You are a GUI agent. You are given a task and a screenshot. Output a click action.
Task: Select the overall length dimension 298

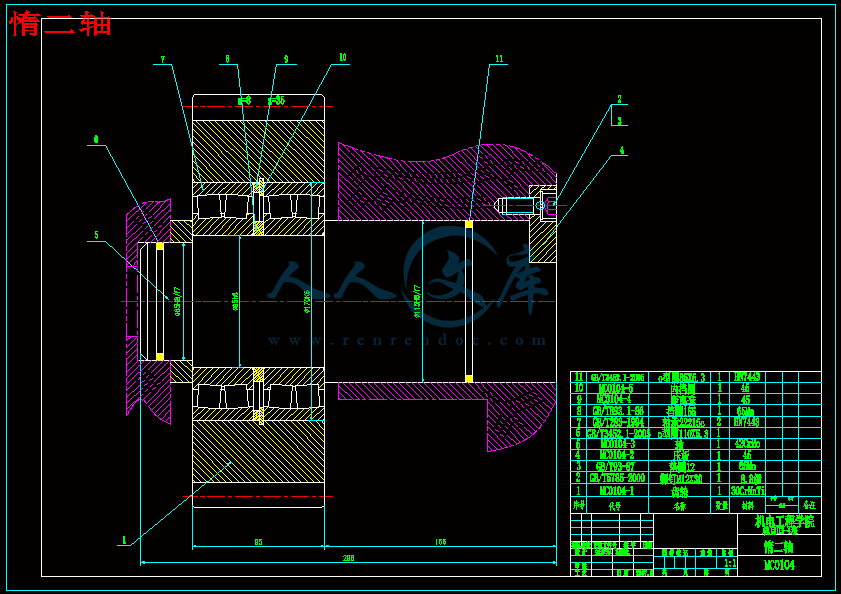pos(348,558)
